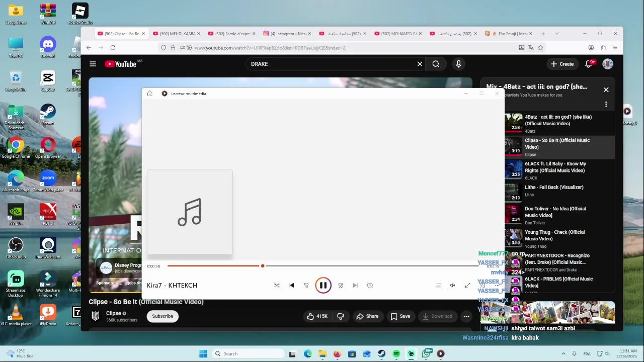
Task: Share the Clipse video
Action: (x=367, y=316)
